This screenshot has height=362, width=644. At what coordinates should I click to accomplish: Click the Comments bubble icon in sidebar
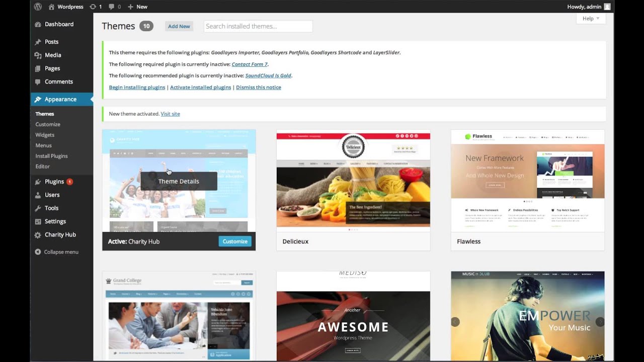tap(38, 81)
